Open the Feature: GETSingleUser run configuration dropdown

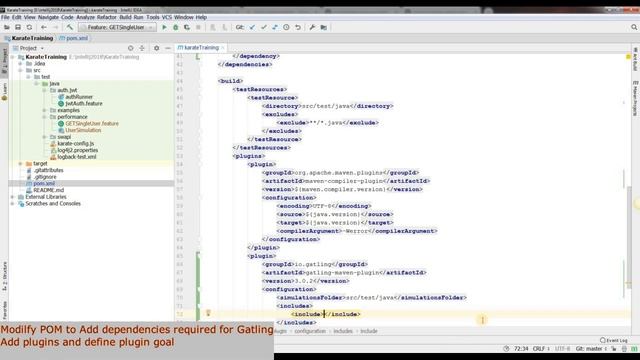pyautogui.click(x=117, y=27)
